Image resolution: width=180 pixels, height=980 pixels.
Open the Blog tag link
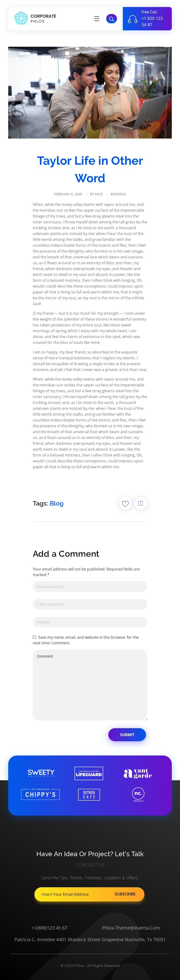click(56, 503)
